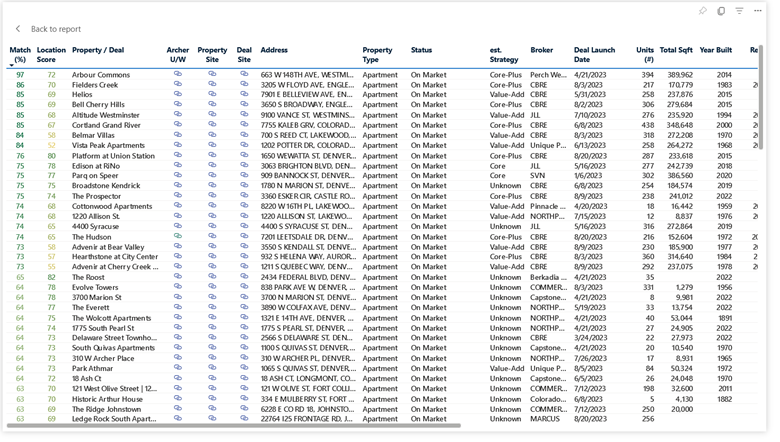The image size is (780, 442).
Task: Sort by Property / Deal column header
Action: 98,50
